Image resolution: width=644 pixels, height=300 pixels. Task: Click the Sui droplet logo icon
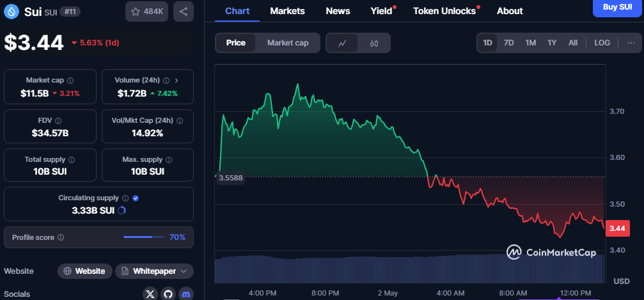pos(12,12)
